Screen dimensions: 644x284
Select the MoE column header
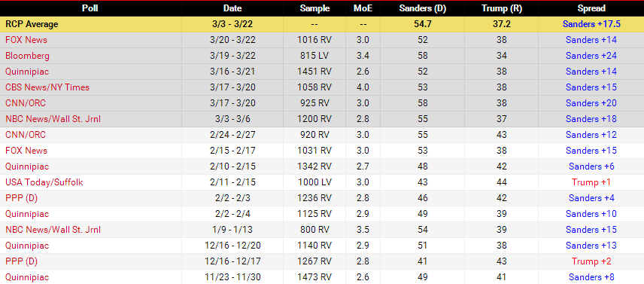(363, 8)
